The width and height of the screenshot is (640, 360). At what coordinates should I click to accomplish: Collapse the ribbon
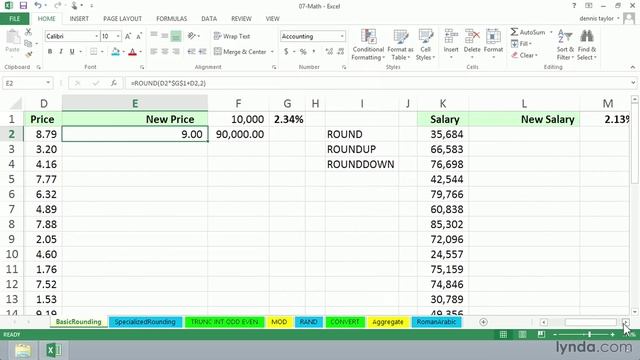[633, 67]
